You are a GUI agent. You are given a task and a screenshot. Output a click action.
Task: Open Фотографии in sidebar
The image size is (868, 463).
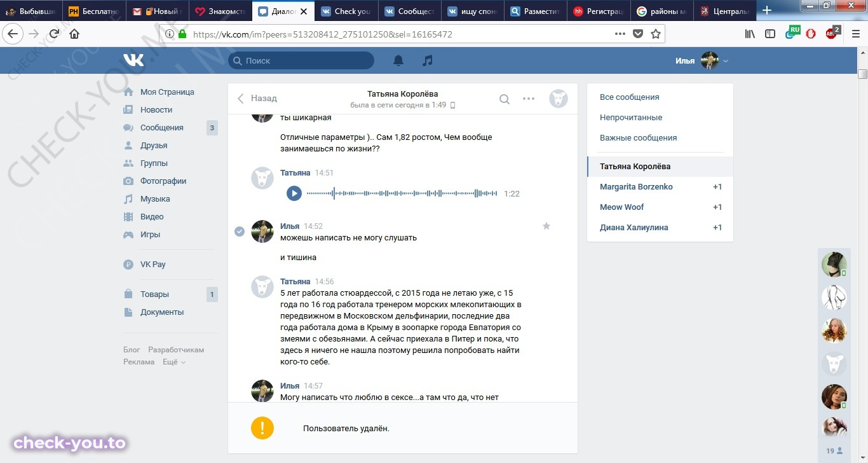click(163, 181)
